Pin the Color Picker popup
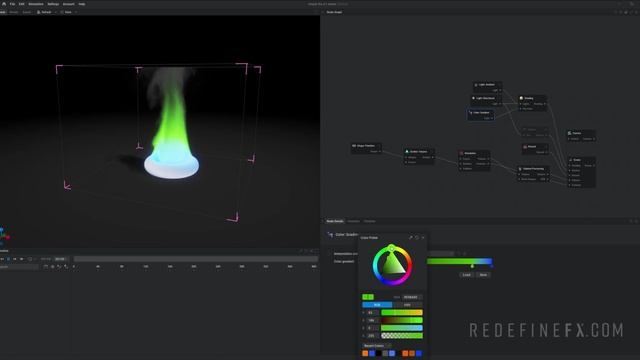The image size is (640, 360). 411,238
